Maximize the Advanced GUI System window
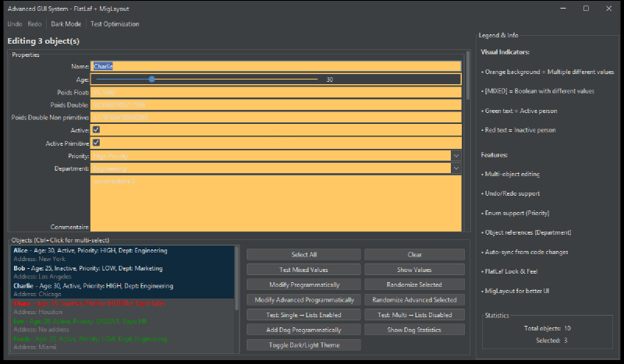The image size is (624, 364). [586, 9]
